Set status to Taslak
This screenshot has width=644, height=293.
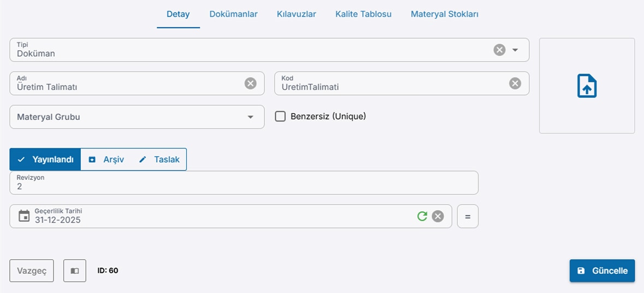pyautogui.click(x=159, y=160)
